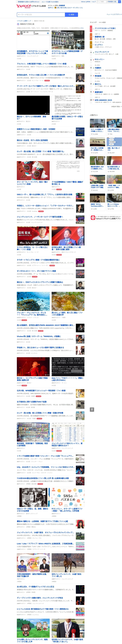Click rank 3 badge in trend list
This screenshot has height=644, width=122.
[91, 45]
